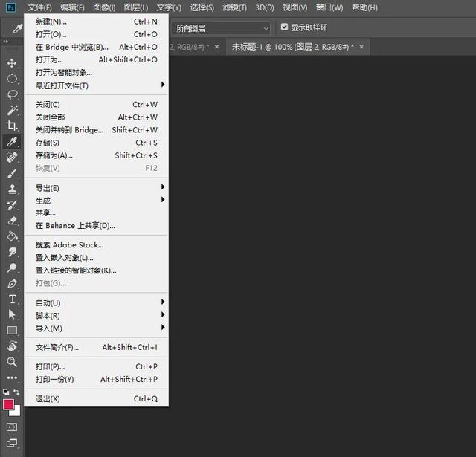The width and height of the screenshot is (476, 457).
Task: Toggle the 显示取样环 checkbox
Action: click(284, 27)
